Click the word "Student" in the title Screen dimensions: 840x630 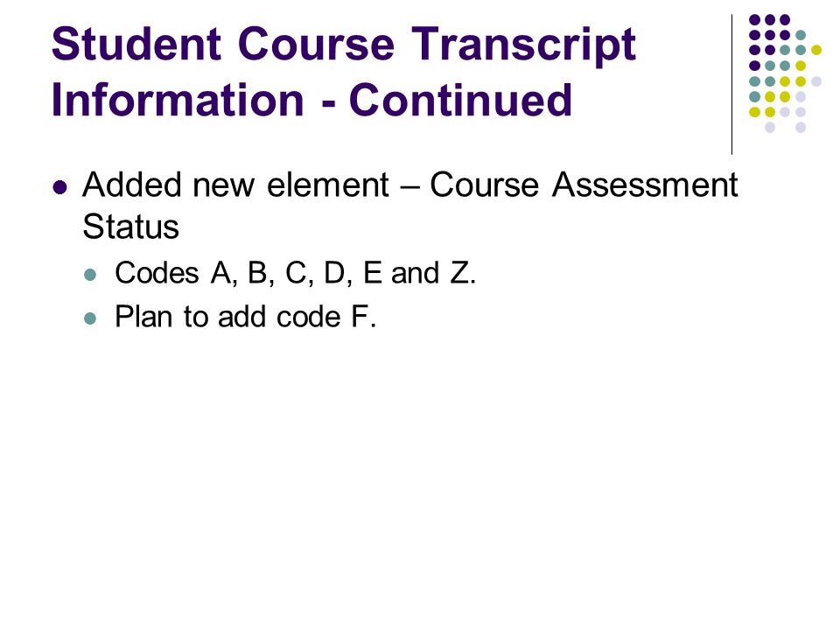tap(136, 44)
